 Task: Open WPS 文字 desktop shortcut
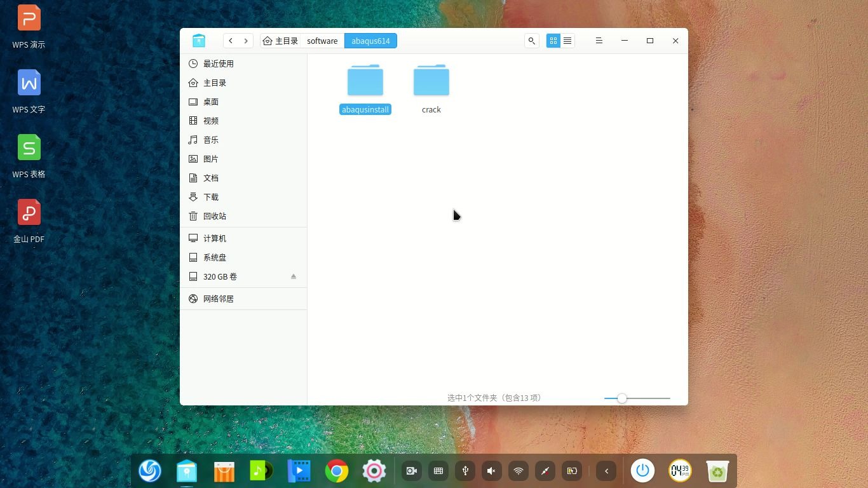point(29,91)
